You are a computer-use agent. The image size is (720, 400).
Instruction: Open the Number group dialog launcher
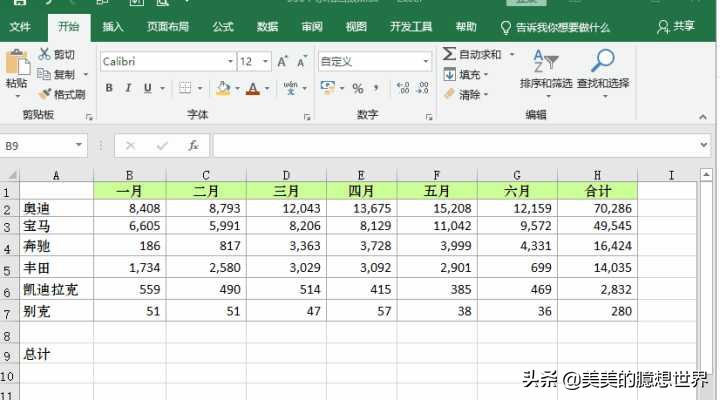429,117
